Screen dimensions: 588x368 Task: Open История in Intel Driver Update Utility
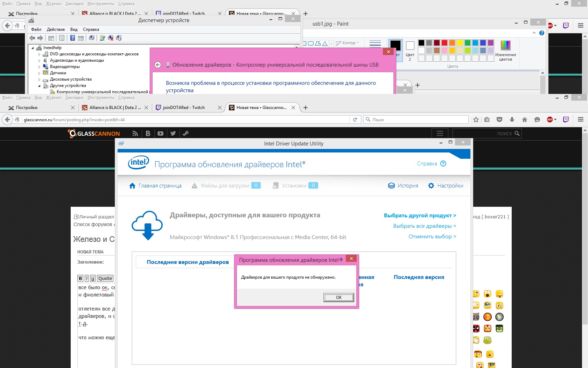point(403,186)
